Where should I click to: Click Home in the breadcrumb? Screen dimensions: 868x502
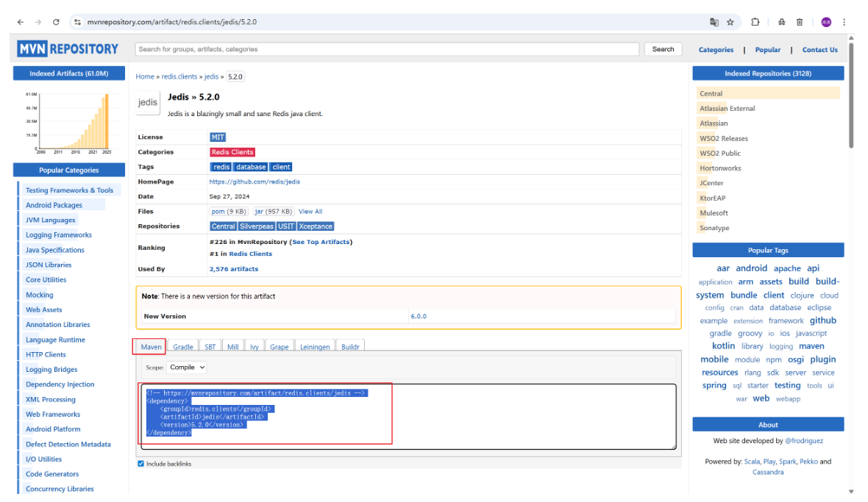pos(145,77)
